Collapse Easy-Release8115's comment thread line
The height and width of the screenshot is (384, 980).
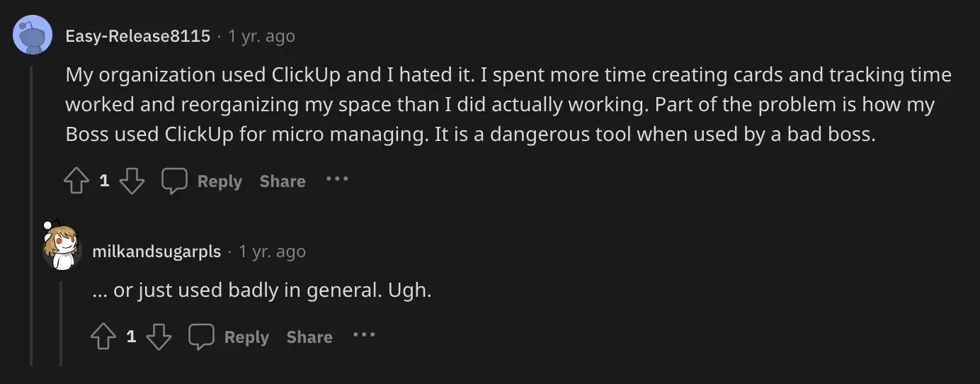pyautogui.click(x=31, y=213)
